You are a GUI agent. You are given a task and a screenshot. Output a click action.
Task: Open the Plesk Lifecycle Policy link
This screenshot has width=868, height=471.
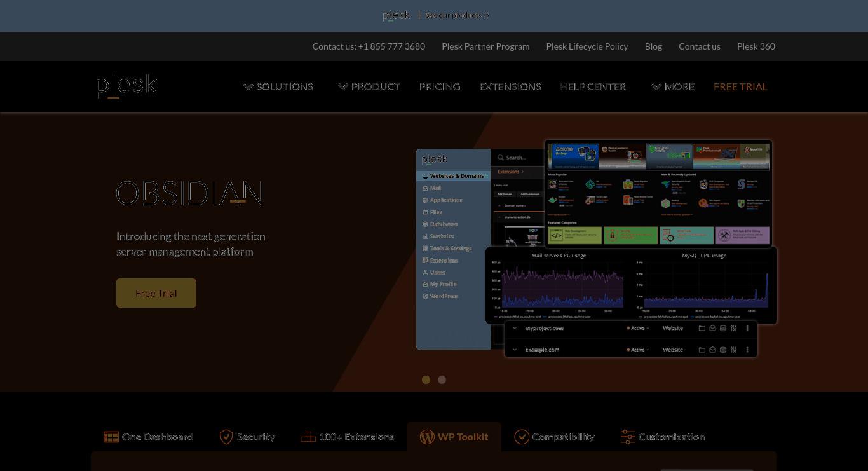point(587,46)
